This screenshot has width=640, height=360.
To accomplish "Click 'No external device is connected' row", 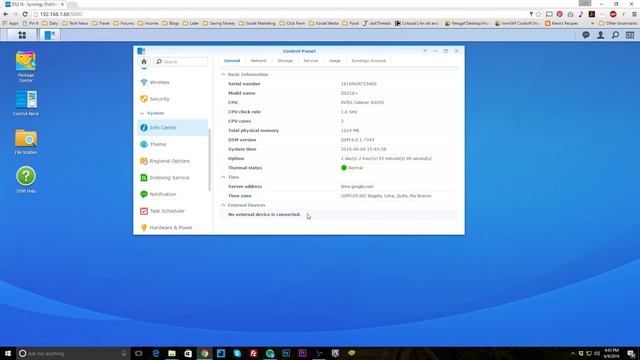I will (339, 214).
